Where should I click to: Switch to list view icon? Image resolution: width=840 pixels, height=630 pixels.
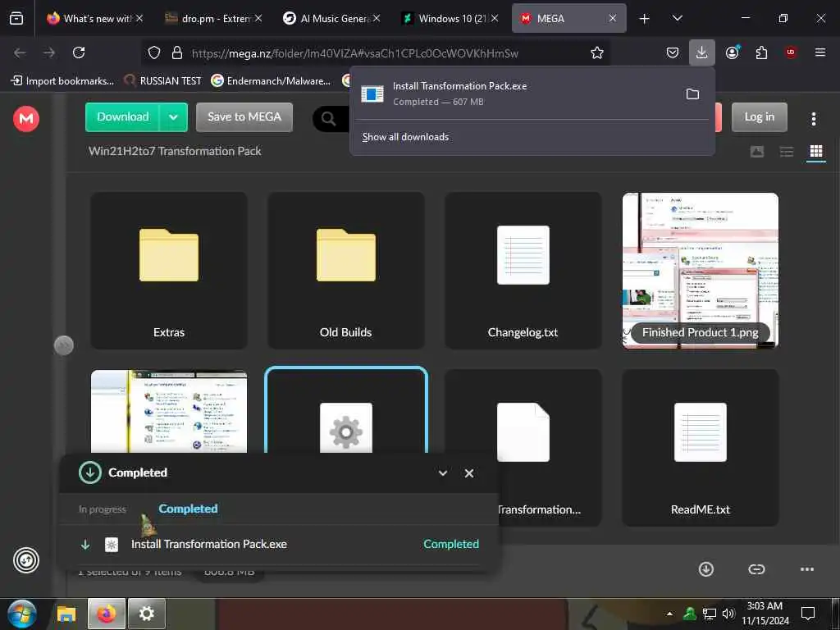pos(787,152)
